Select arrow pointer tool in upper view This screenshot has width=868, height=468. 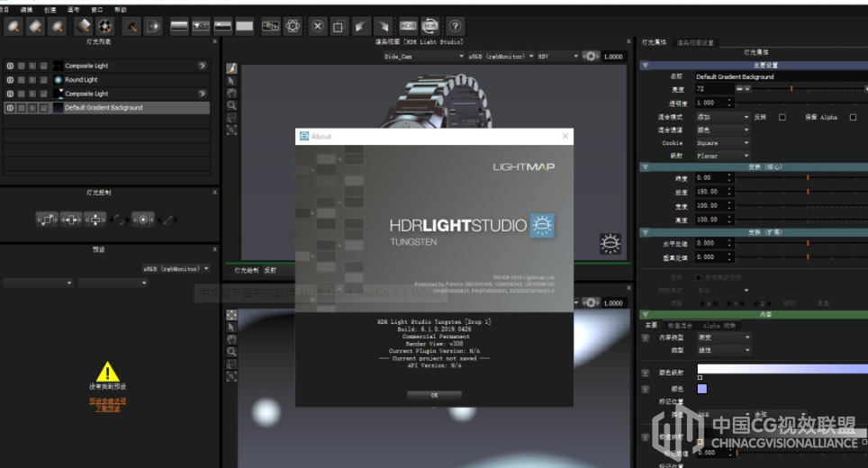231,81
